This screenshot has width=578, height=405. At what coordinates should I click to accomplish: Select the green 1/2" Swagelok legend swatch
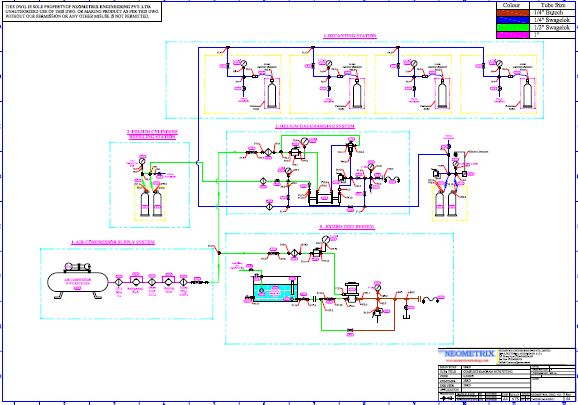tap(513, 28)
